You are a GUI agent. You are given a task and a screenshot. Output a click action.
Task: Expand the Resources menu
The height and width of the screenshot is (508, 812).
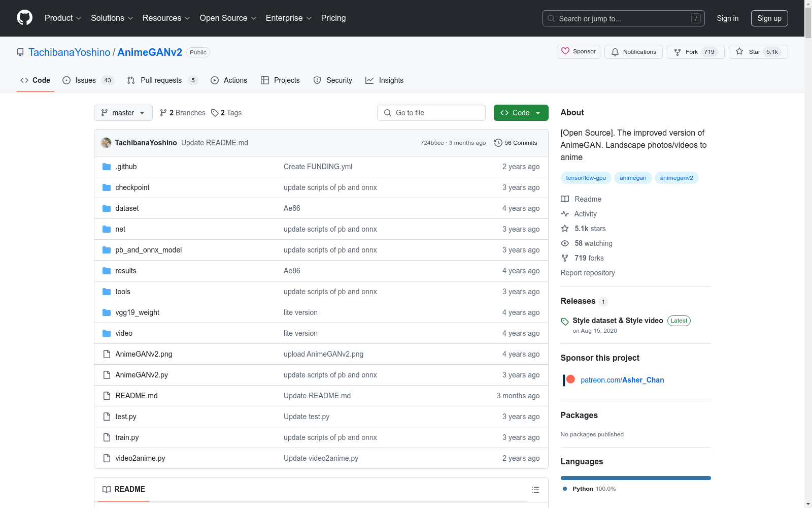(x=166, y=18)
